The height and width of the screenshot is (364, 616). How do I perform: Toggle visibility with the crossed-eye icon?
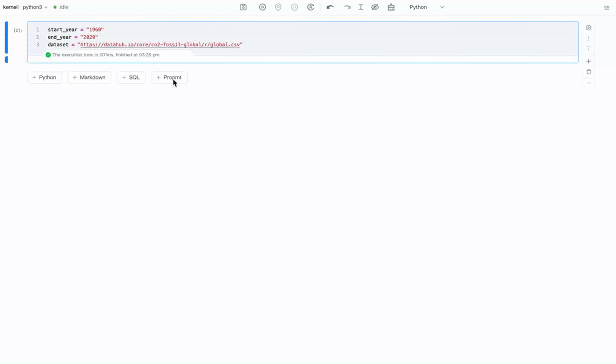[375, 7]
